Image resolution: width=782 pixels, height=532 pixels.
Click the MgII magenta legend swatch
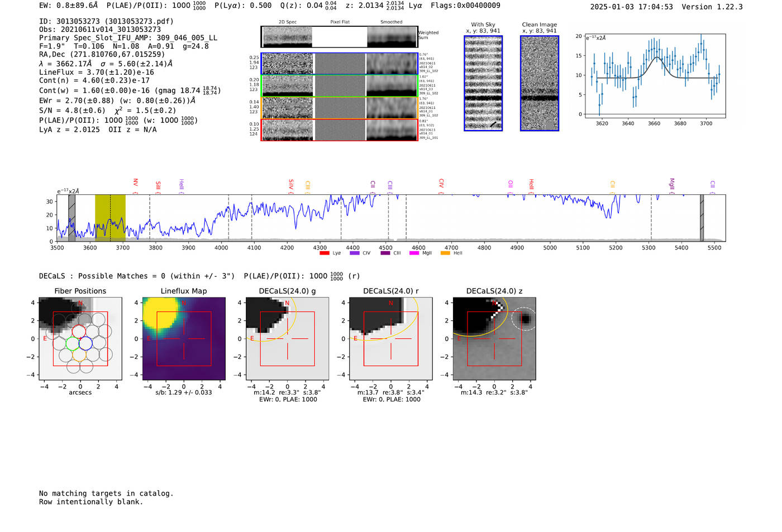[414, 253]
